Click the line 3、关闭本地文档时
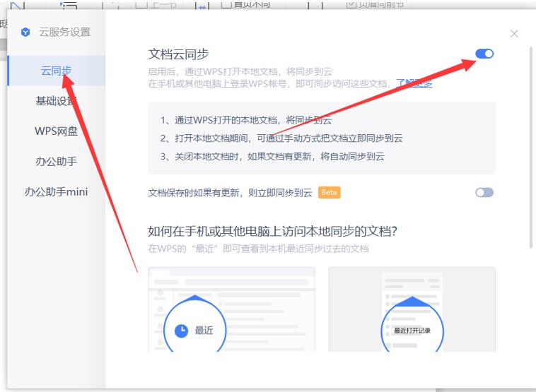This screenshot has height=392, width=536. coord(272,156)
